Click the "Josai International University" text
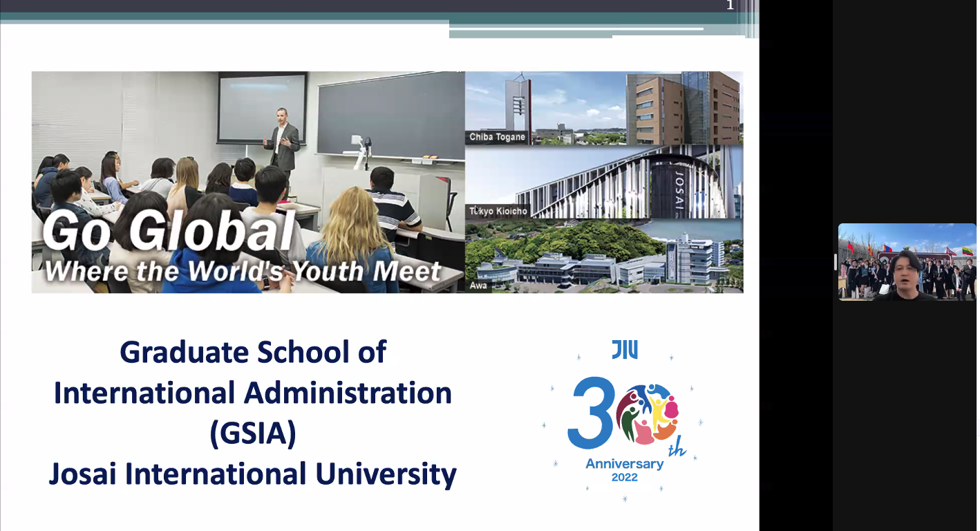Viewport: 980px width, 531px height. [x=253, y=474]
